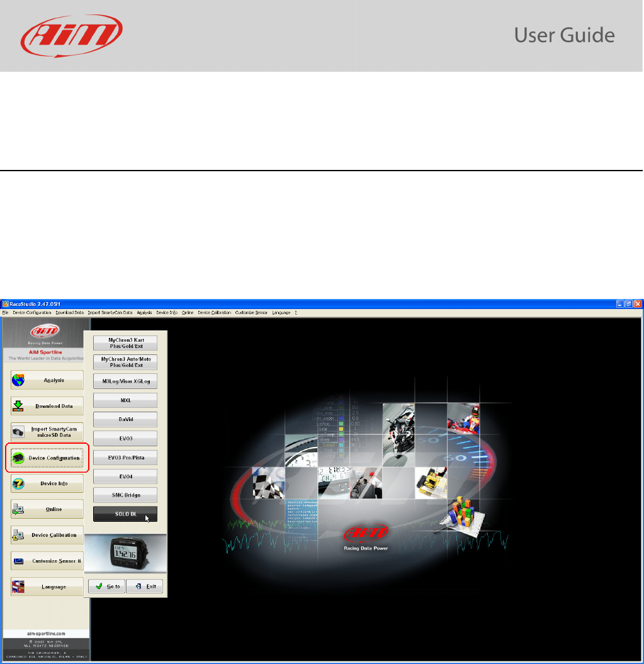Select the SMC Bridge device button

(125, 495)
